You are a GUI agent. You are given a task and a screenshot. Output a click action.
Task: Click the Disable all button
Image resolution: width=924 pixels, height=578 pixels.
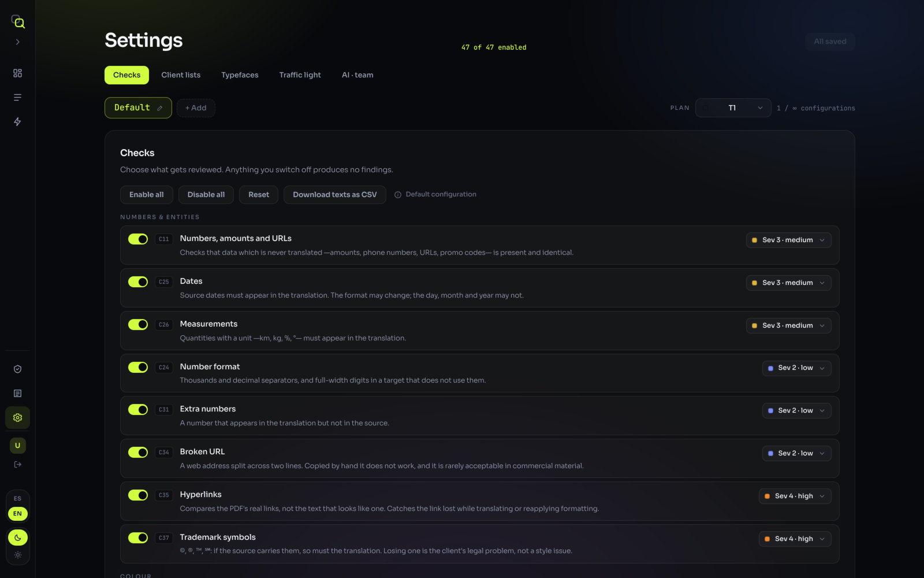point(206,195)
